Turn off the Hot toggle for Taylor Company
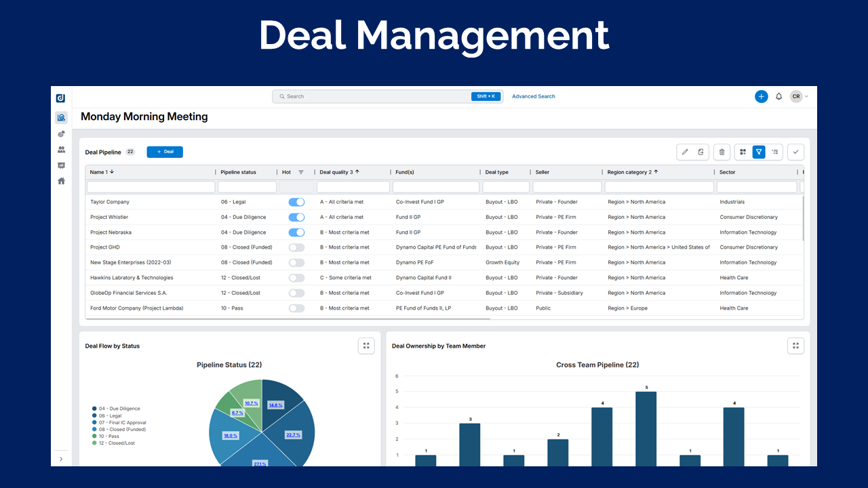868x488 pixels. (x=296, y=201)
